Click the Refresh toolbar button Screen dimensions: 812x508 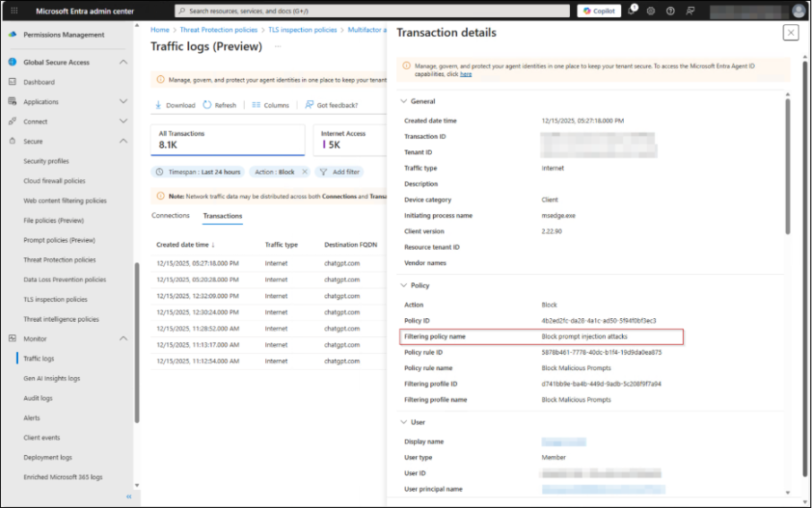220,105
